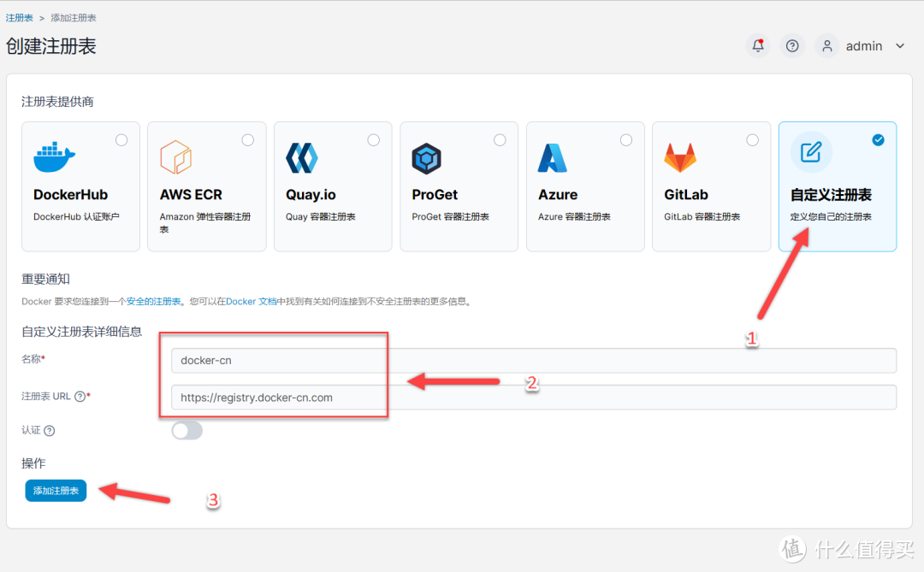This screenshot has height=572, width=924.
Task: Click the 自定义注册表 card title
Action: click(831, 195)
